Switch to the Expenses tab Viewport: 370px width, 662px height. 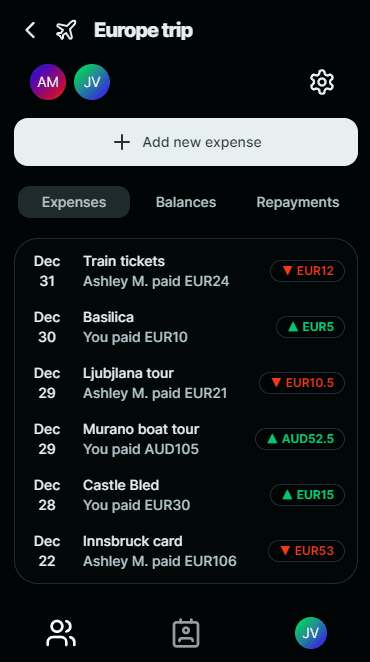coord(74,202)
